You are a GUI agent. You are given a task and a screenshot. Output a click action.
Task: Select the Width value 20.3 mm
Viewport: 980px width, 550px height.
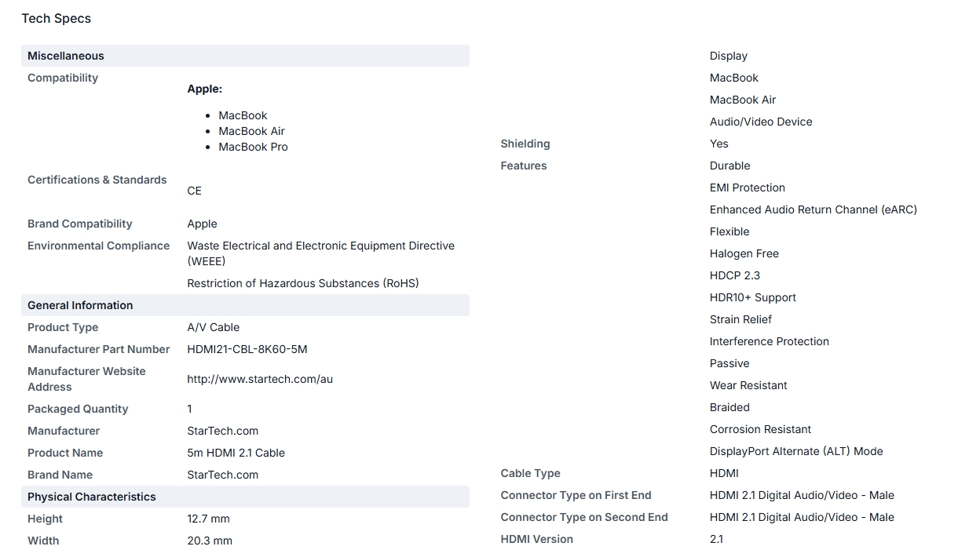(210, 541)
